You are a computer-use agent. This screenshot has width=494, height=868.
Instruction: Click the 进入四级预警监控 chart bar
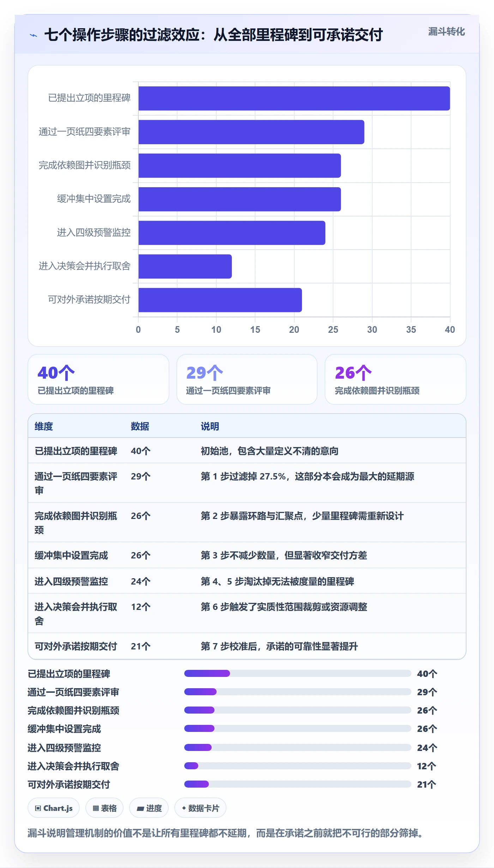click(x=232, y=233)
